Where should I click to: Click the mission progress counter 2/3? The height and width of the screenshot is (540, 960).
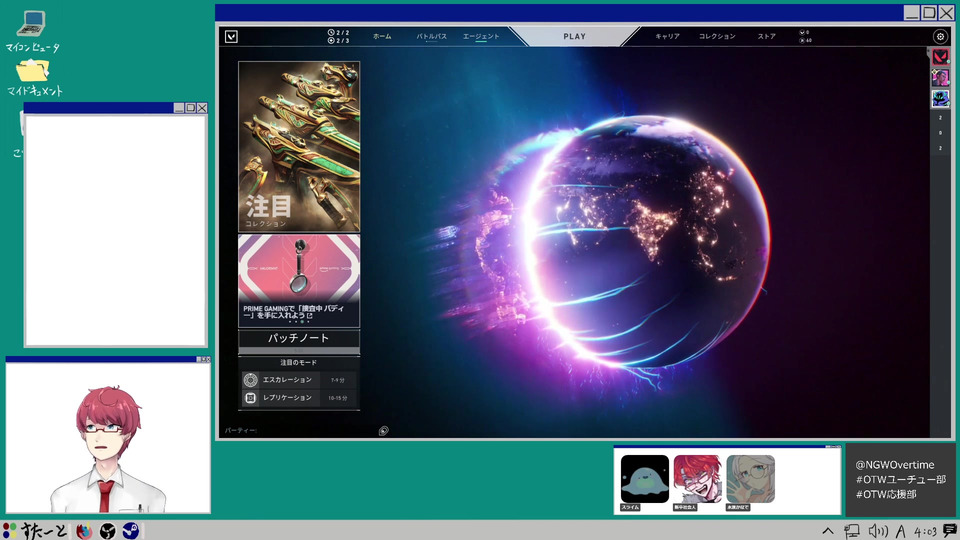(x=339, y=41)
